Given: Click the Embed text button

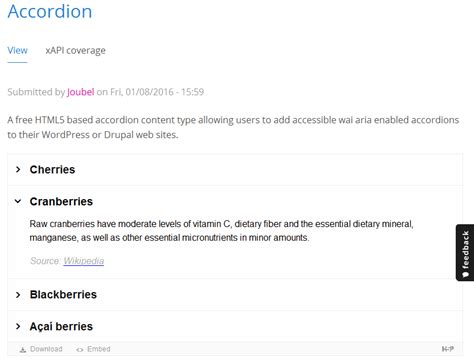Looking at the screenshot, I should click(x=99, y=349).
